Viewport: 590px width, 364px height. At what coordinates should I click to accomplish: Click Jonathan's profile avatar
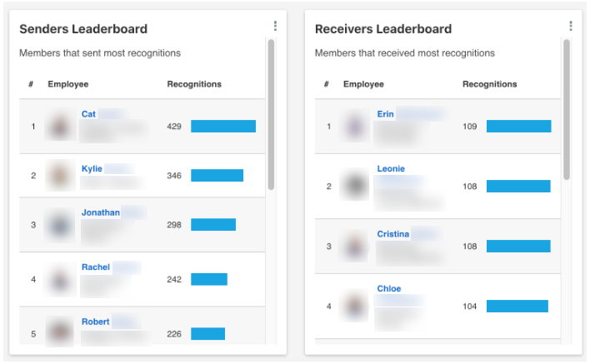[x=59, y=225]
